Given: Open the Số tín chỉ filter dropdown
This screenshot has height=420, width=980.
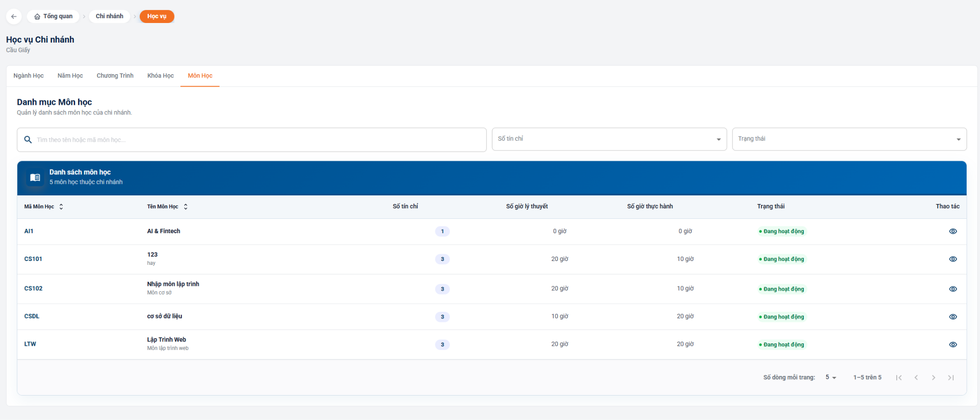Looking at the screenshot, I should point(609,139).
